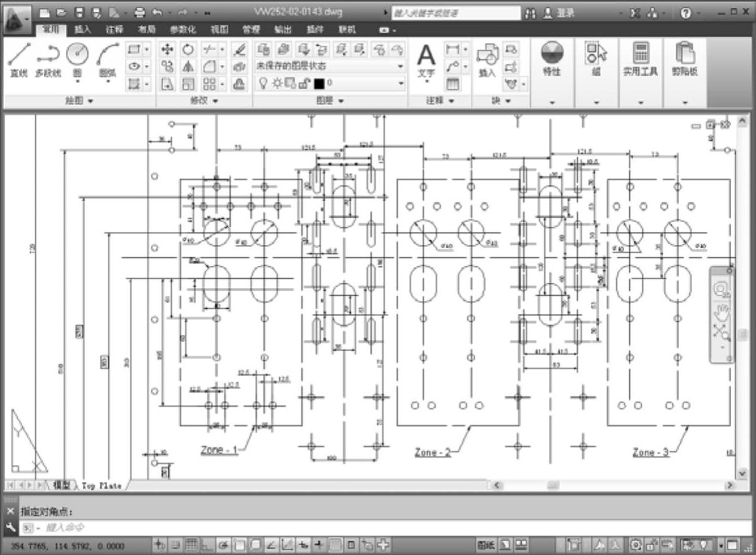The width and height of the screenshot is (756, 555).
Task: Click the Linear Dimension tool icon
Action: pyautogui.click(x=452, y=49)
